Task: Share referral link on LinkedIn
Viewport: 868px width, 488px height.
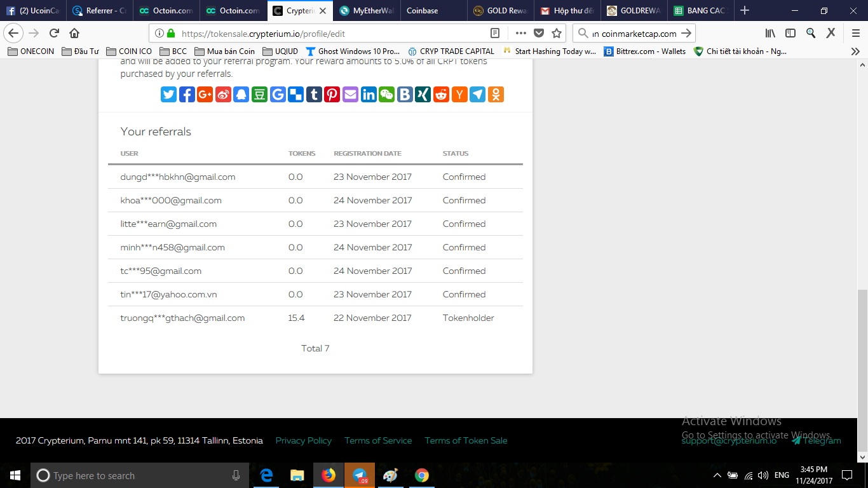Action: [369, 95]
